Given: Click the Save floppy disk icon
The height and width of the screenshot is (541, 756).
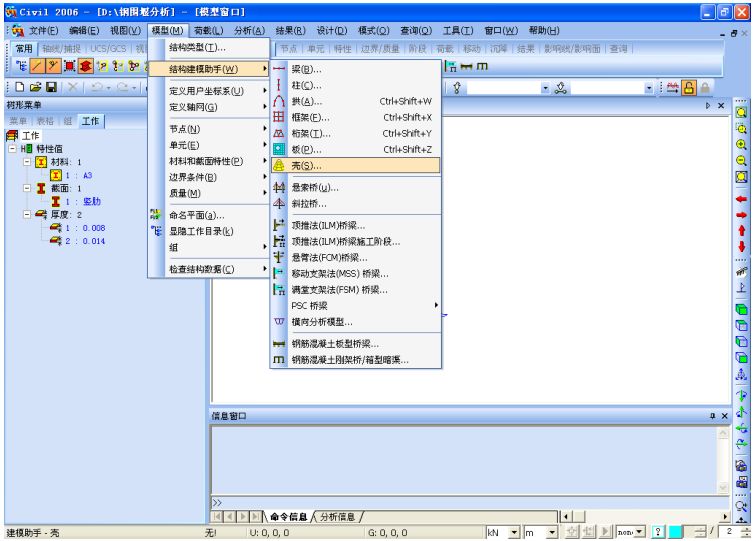Looking at the screenshot, I should pos(51,87).
